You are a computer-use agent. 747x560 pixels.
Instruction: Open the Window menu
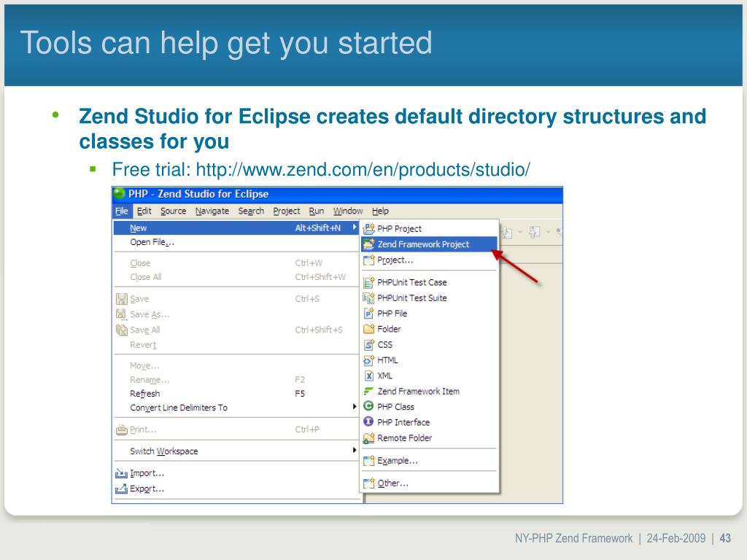[348, 211]
